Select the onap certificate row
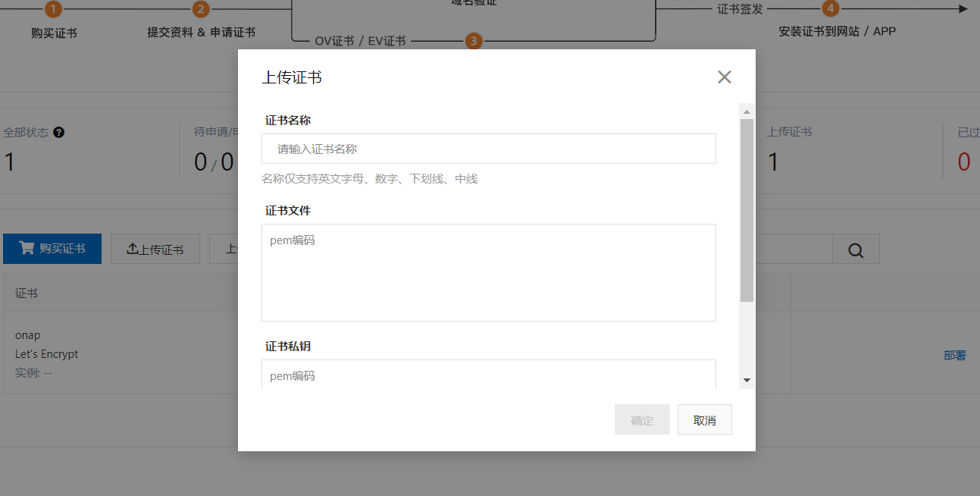 (x=114, y=353)
